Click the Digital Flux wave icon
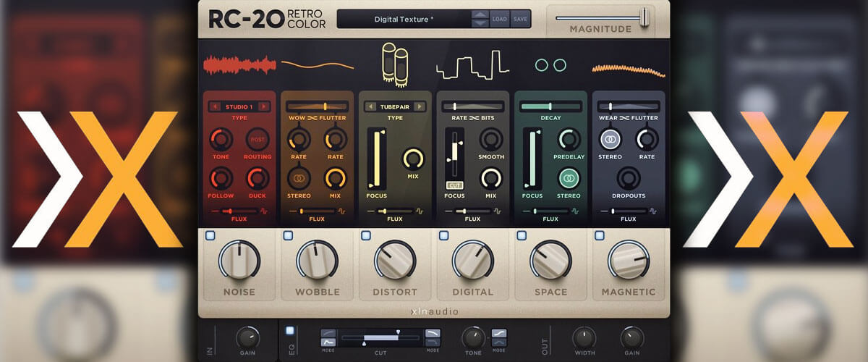The image size is (868, 362). pyautogui.click(x=497, y=211)
